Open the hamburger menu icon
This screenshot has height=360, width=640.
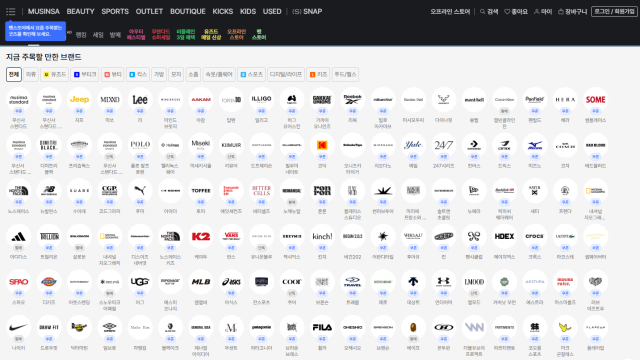click(11, 11)
